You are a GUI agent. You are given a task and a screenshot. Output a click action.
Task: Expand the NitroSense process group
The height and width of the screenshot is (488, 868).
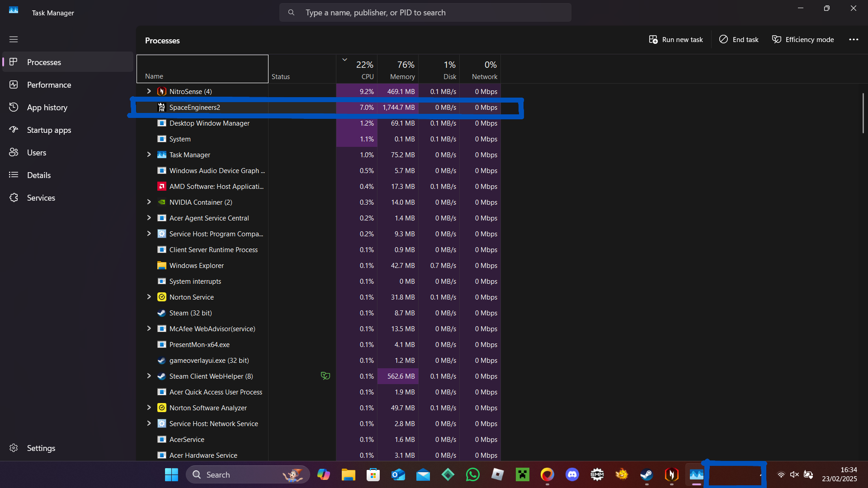pos(149,91)
